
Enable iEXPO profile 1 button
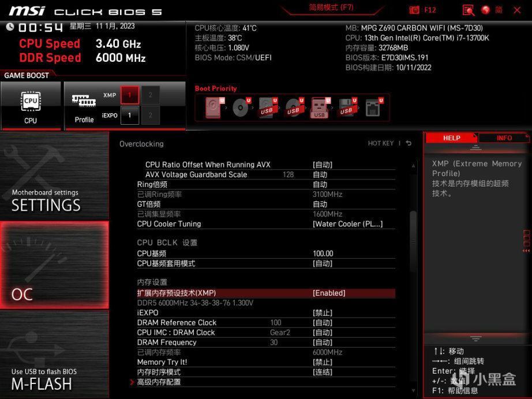pos(130,115)
